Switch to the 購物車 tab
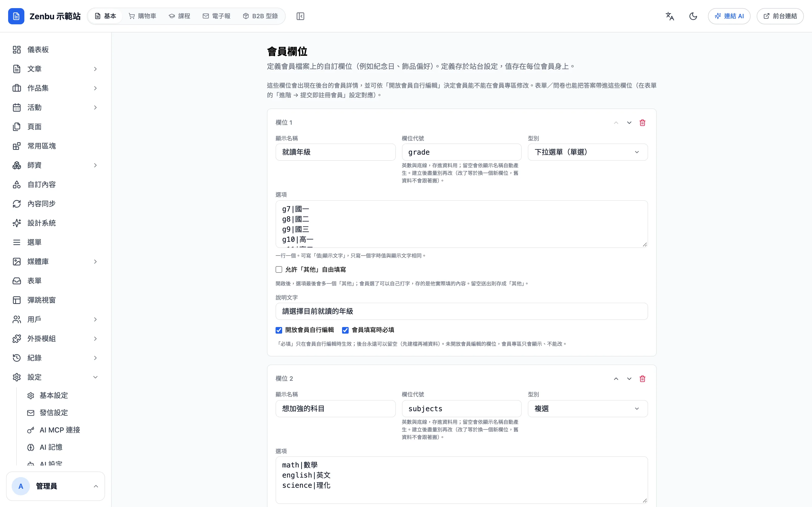The image size is (812, 507). pyautogui.click(x=143, y=16)
